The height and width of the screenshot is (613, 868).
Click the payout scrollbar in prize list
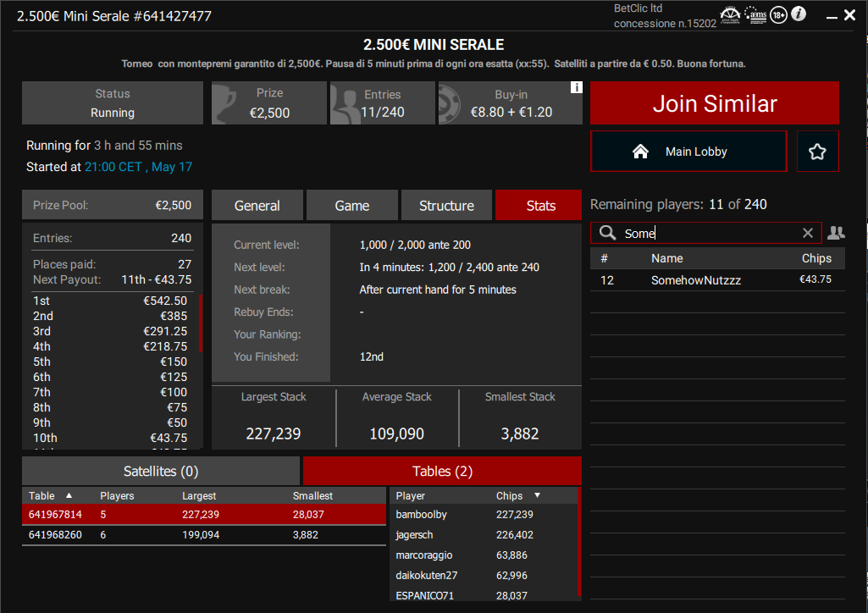click(x=201, y=323)
